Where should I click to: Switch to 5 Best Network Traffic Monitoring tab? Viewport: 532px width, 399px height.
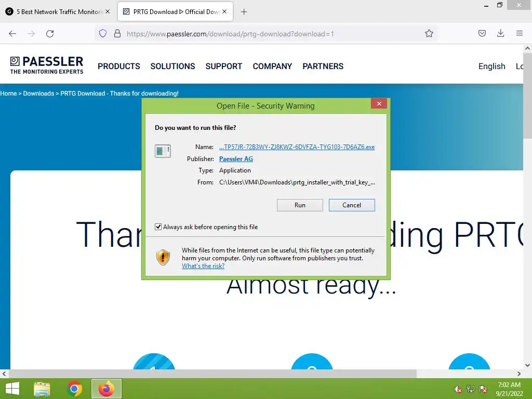point(58,11)
